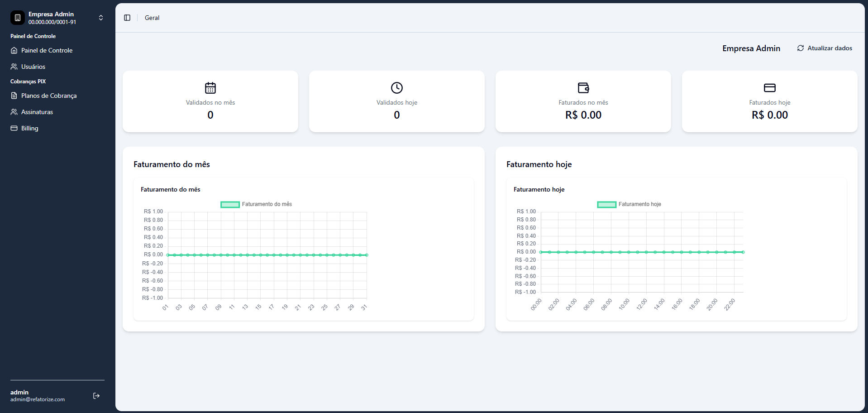868x413 pixels.
Task: Click the 00.000.000/0001-91 CNPJ text
Action: click(52, 22)
